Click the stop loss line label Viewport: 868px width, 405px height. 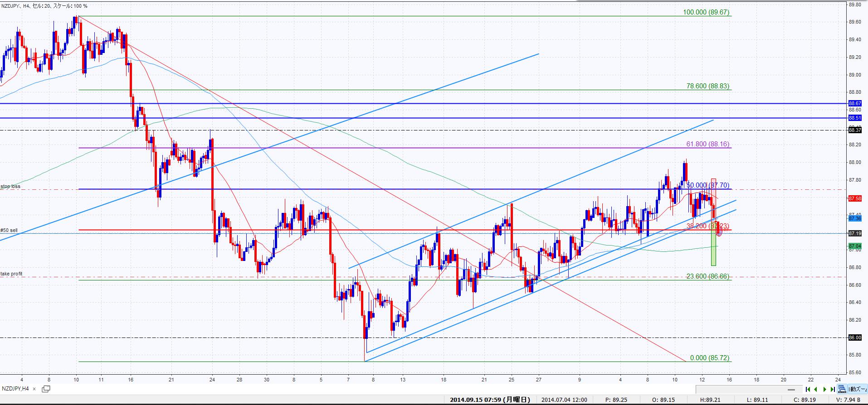click(x=10, y=186)
